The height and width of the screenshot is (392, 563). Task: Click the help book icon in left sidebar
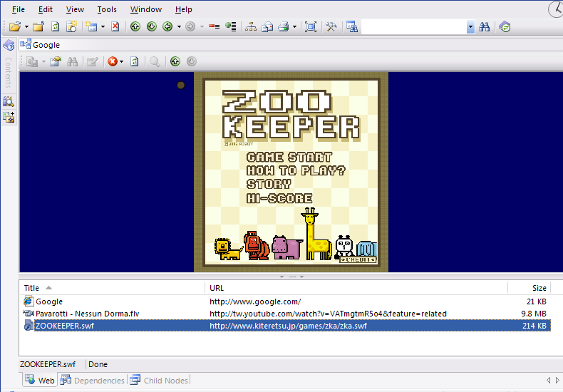(9, 45)
